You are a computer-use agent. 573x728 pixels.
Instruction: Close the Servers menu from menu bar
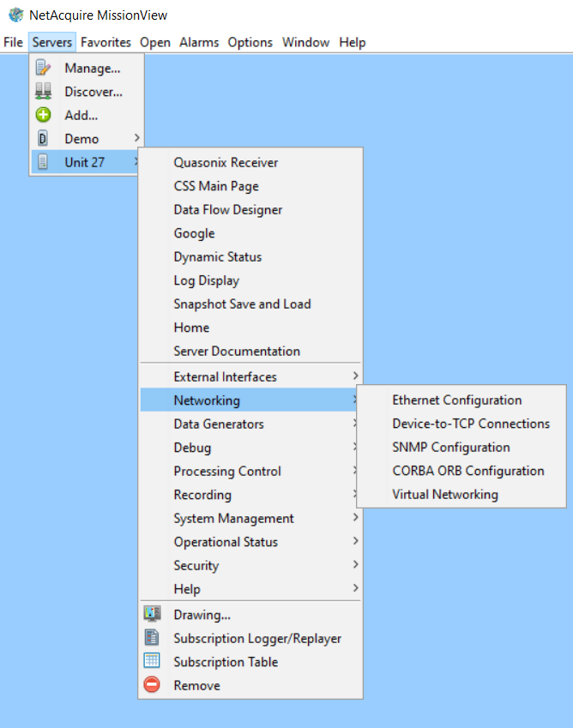coord(52,42)
